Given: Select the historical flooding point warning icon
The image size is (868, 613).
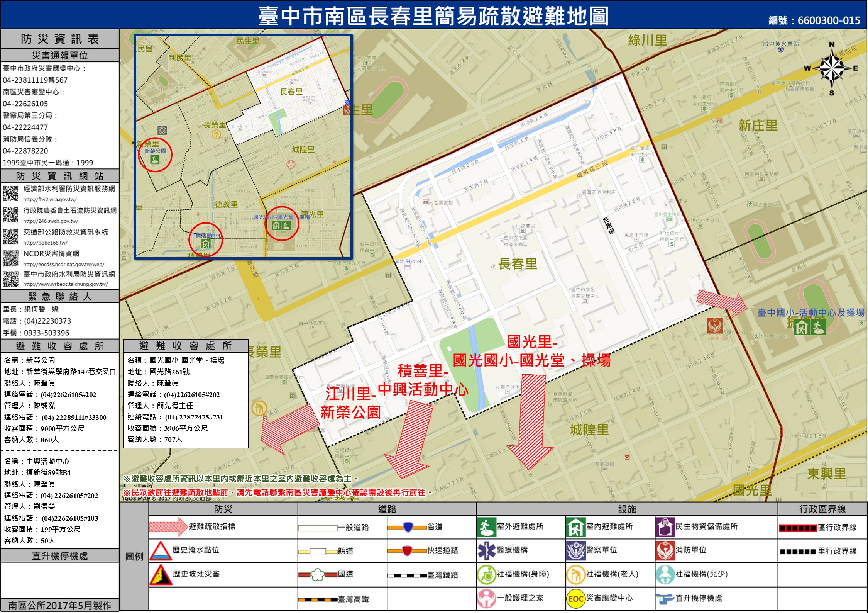Looking at the screenshot, I should tap(161, 551).
